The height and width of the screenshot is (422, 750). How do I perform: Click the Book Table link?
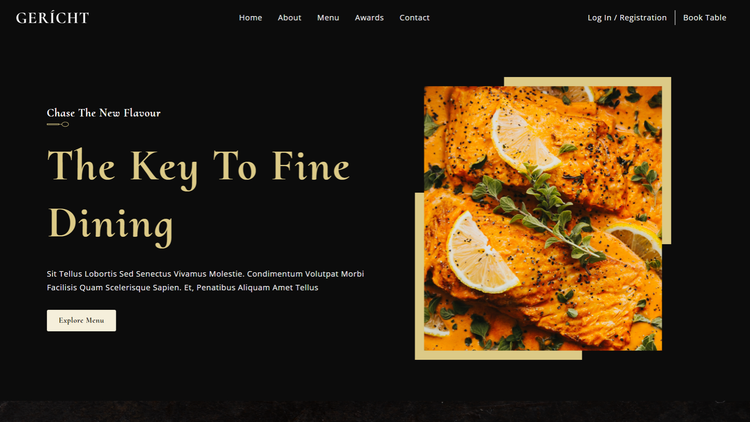point(704,18)
